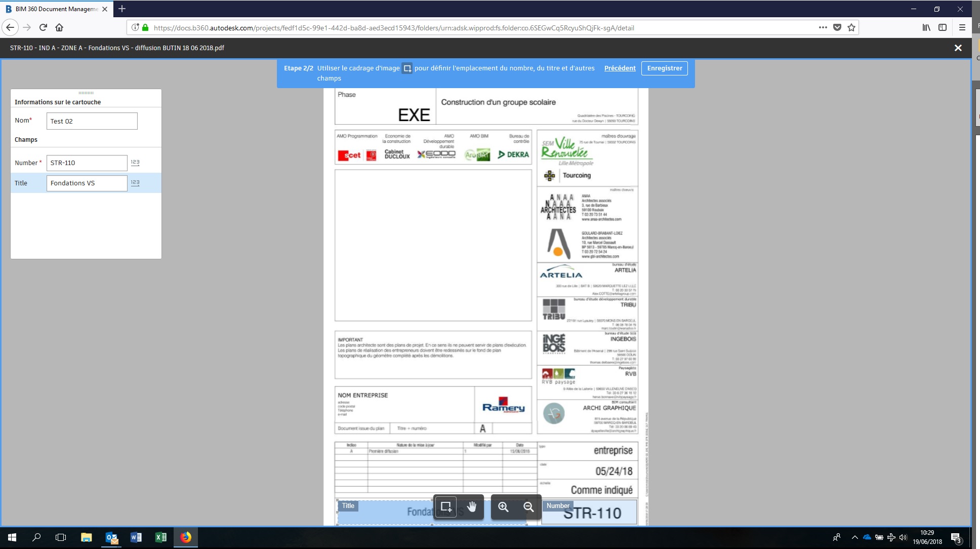Launch Outlook from the taskbar
Viewport: 980px width, 549px height.
[x=111, y=537]
